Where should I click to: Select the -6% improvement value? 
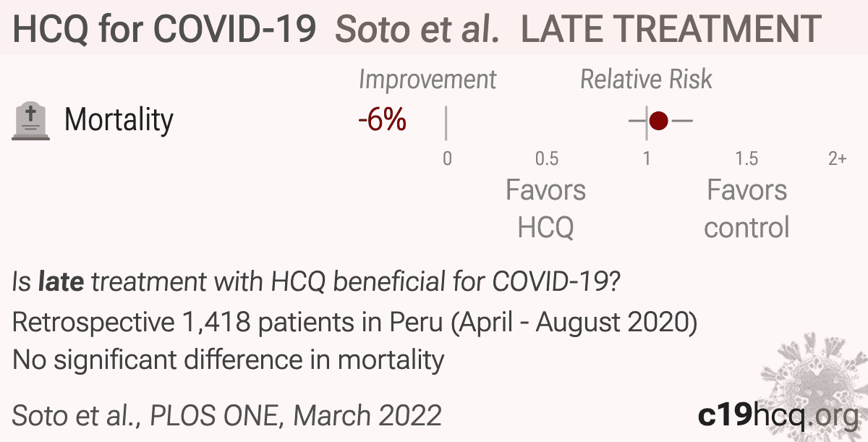tap(382, 120)
